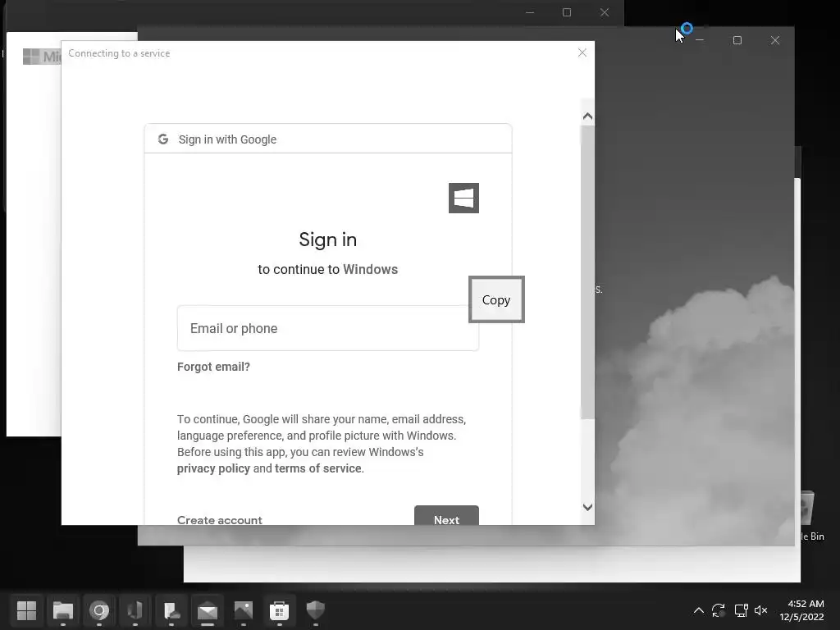
Task: Close the Connecting to a service dialog
Action: [x=582, y=52]
